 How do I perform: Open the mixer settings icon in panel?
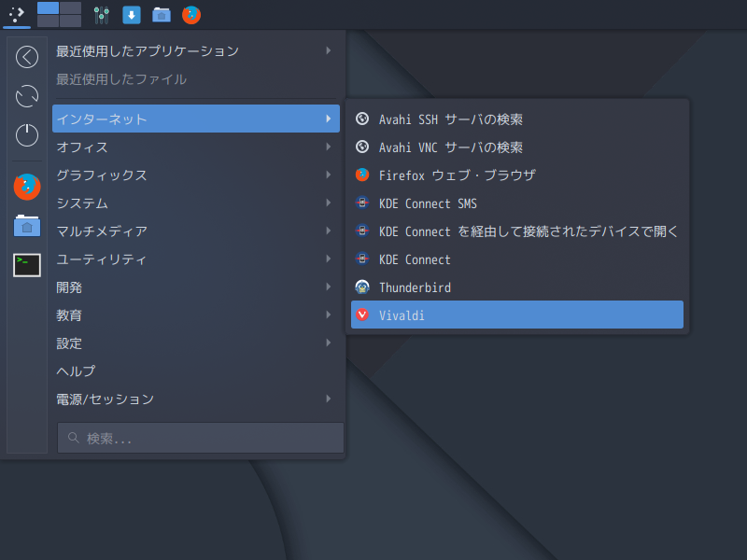tap(101, 15)
